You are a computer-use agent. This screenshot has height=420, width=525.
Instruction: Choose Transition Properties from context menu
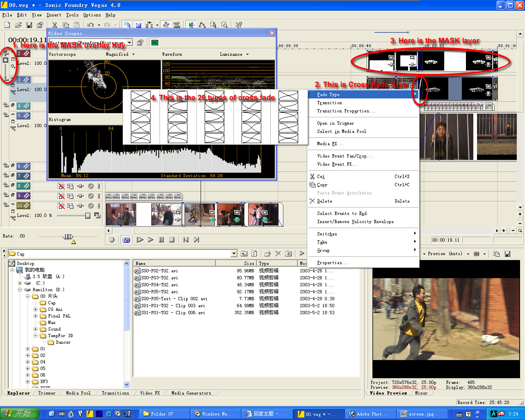(x=363, y=111)
